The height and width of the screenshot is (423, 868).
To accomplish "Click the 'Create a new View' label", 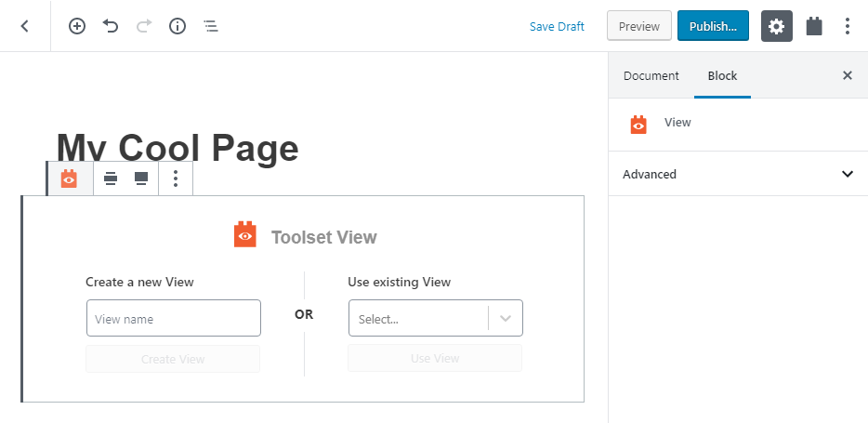I will point(139,282).
